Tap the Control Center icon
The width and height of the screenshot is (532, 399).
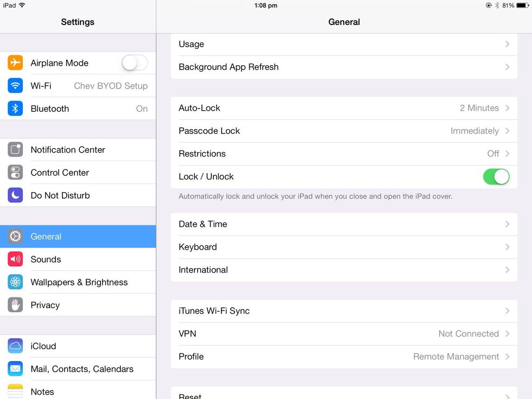(x=15, y=173)
